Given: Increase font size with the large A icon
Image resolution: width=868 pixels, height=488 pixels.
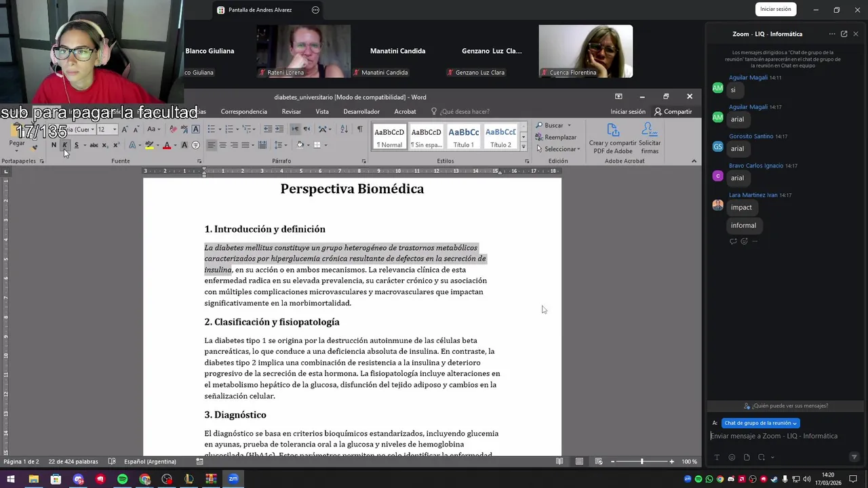Looking at the screenshot, I should 125,129.
